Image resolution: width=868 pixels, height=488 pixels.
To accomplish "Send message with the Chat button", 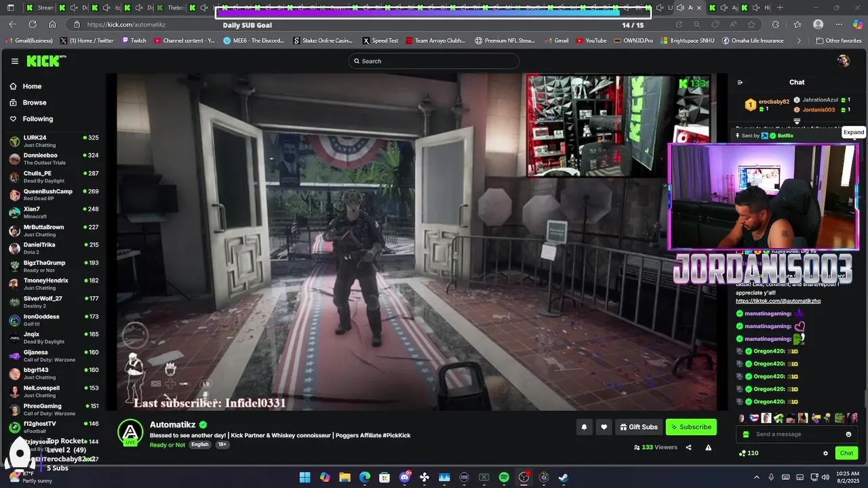I will (846, 453).
